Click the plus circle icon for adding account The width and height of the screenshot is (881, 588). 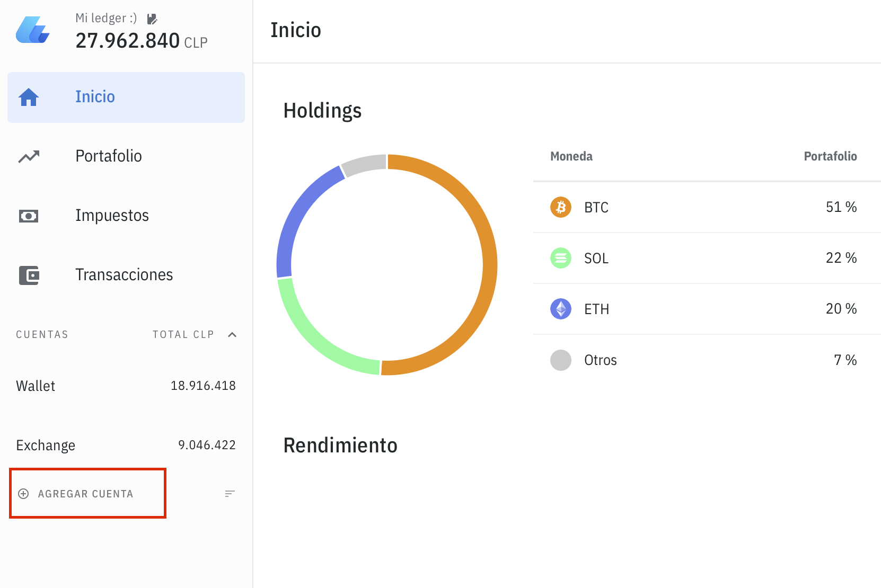(x=23, y=494)
